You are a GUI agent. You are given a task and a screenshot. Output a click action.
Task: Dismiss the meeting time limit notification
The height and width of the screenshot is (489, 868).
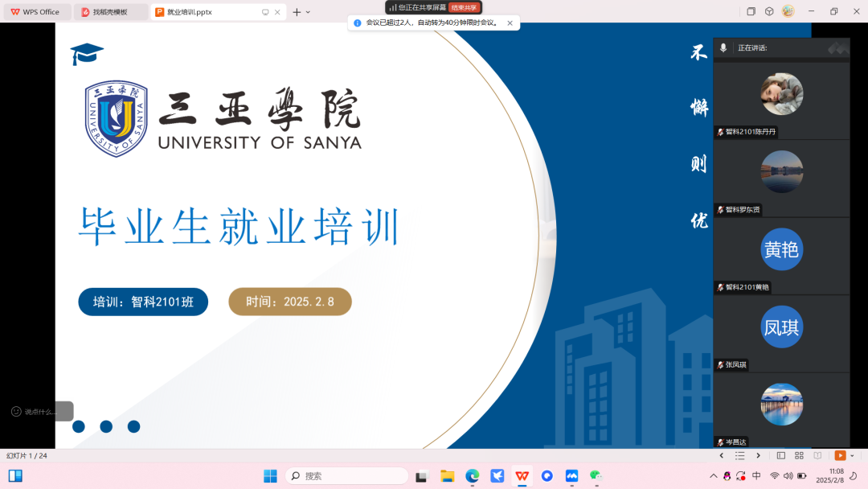[509, 23]
